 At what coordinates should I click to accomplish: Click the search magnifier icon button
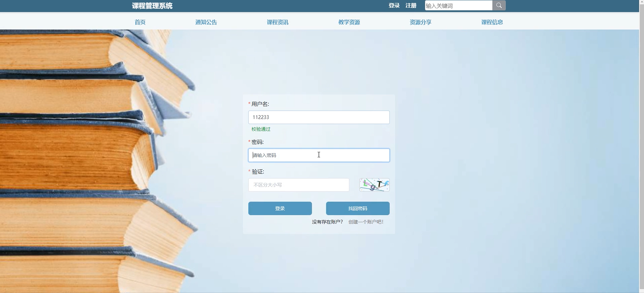pyautogui.click(x=499, y=6)
